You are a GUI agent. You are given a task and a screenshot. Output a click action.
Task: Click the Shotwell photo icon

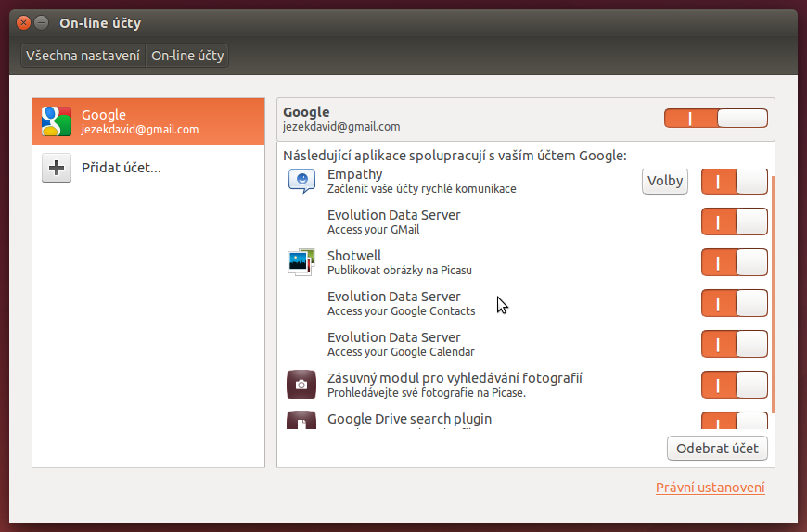tap(301, 262)
